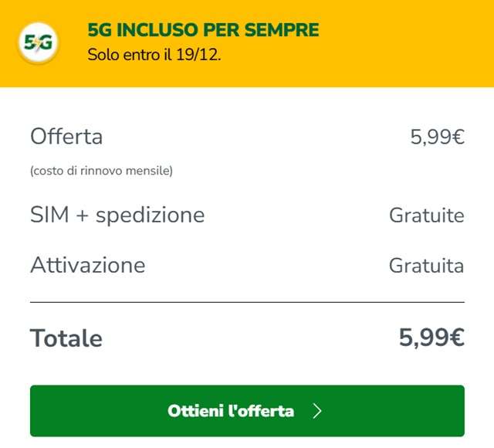The height and width of the screenshot is (448, 494).
Task: Click the bold total amount 5,99€
Action: (x=431, y=338)
